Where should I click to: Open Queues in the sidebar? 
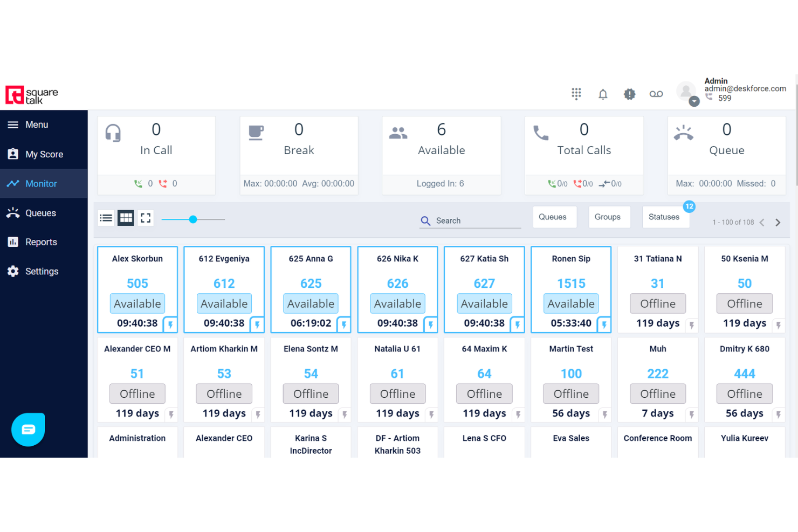tap(44, 213)
